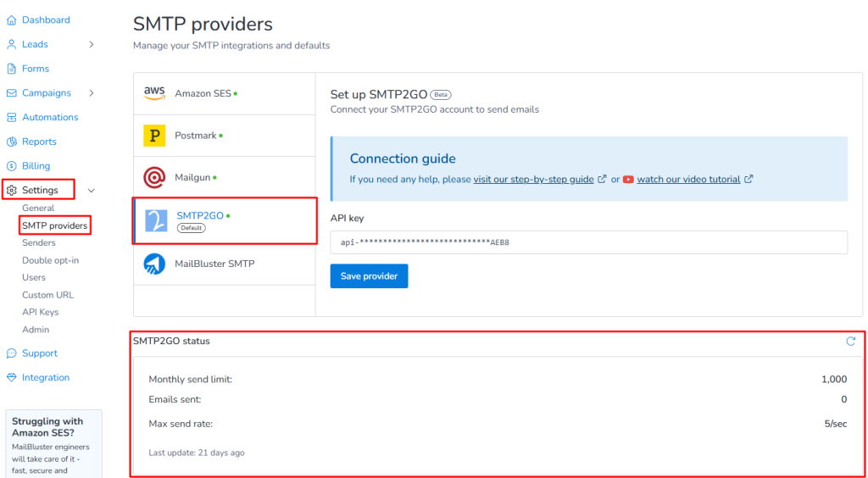Click the Postmark yellow P logo
868x478 pixels.
coord(154,135)
